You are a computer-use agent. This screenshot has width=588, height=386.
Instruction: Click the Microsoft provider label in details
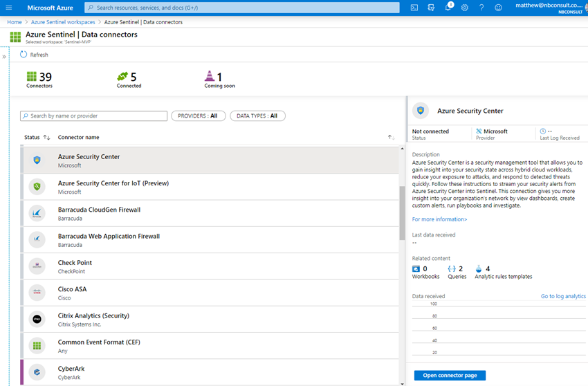pyautogui.click(x=495, y=131)
